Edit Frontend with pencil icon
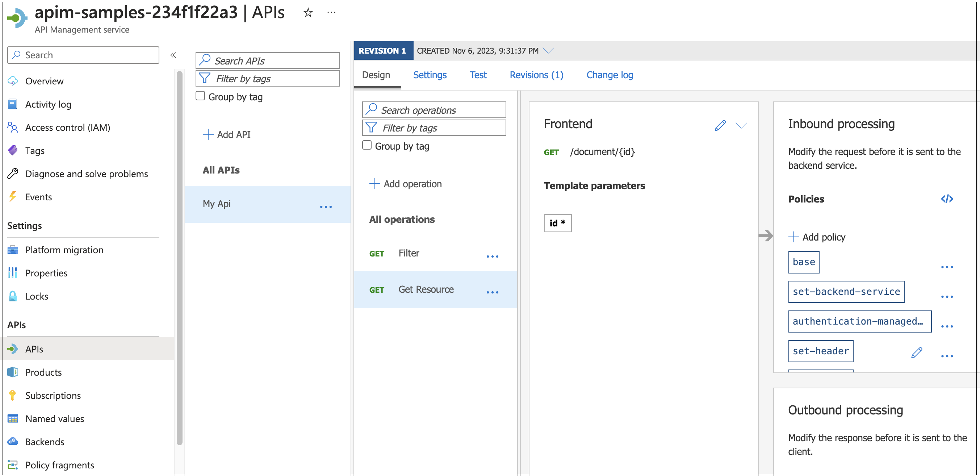Viewport: 980px width, 476px height. [x=720, y=126]
